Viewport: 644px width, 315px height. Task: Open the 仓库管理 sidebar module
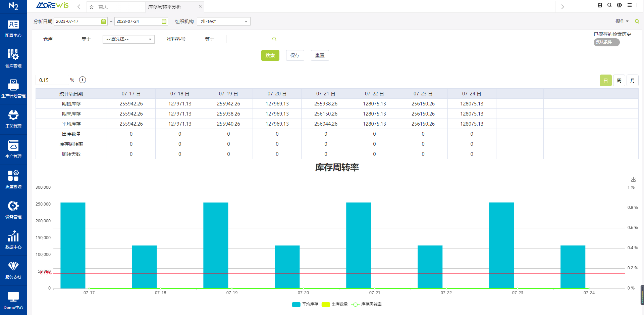tap(13, 58)
